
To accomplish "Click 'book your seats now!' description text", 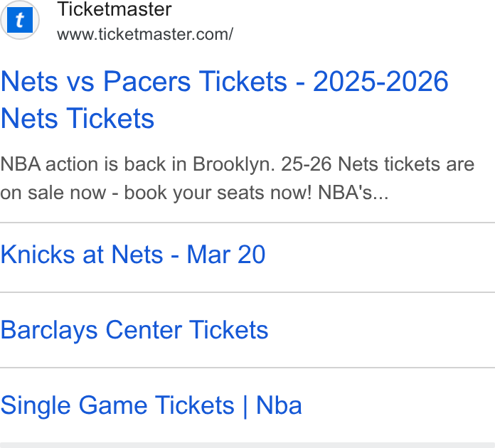I will click(x=218, y=193).
